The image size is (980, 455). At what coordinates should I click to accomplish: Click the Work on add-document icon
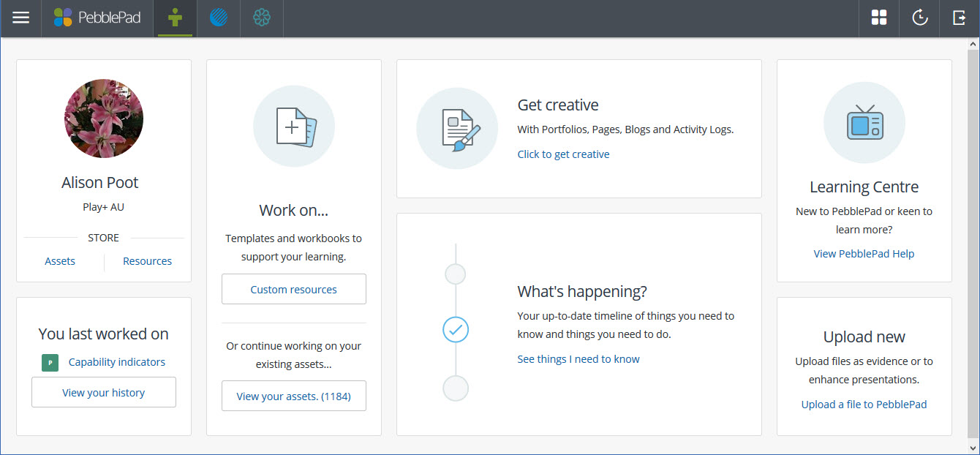pos(294,127)
